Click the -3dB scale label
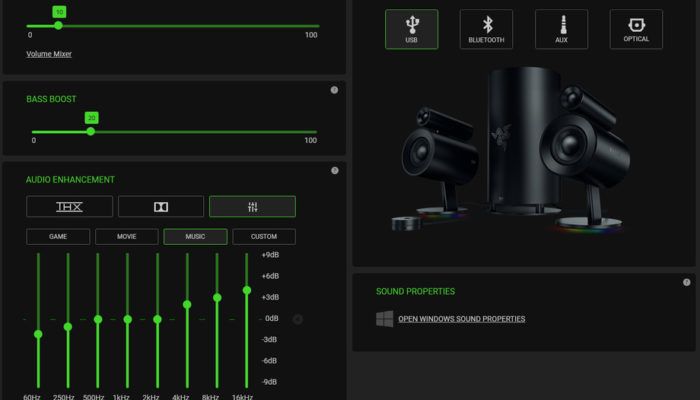700x400 pixels. click(x=270, y=339)
